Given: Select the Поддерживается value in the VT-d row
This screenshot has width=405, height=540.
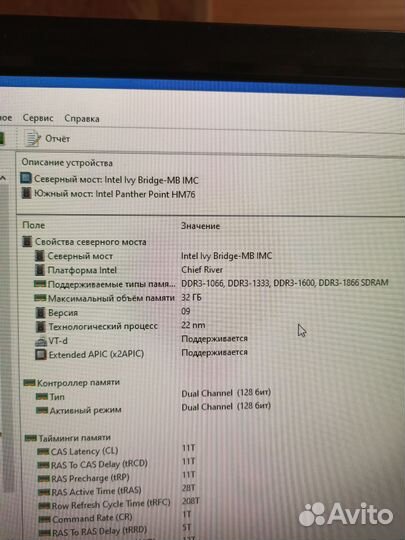Looking at the screenshot, I should click(x=215, y=339).
